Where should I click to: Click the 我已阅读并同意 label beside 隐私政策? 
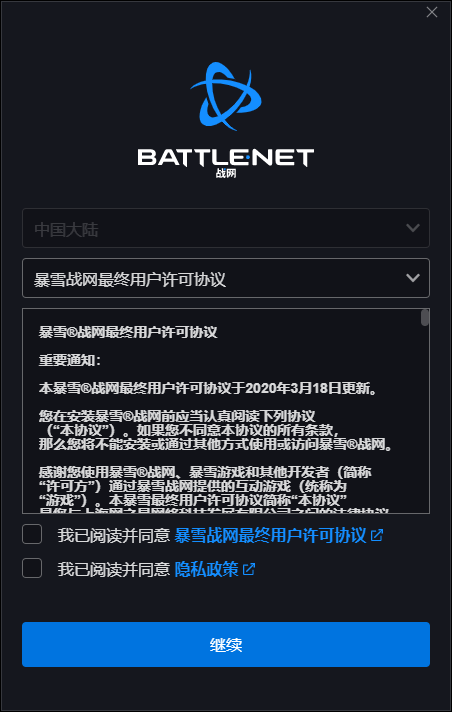(x=114, y=569)
